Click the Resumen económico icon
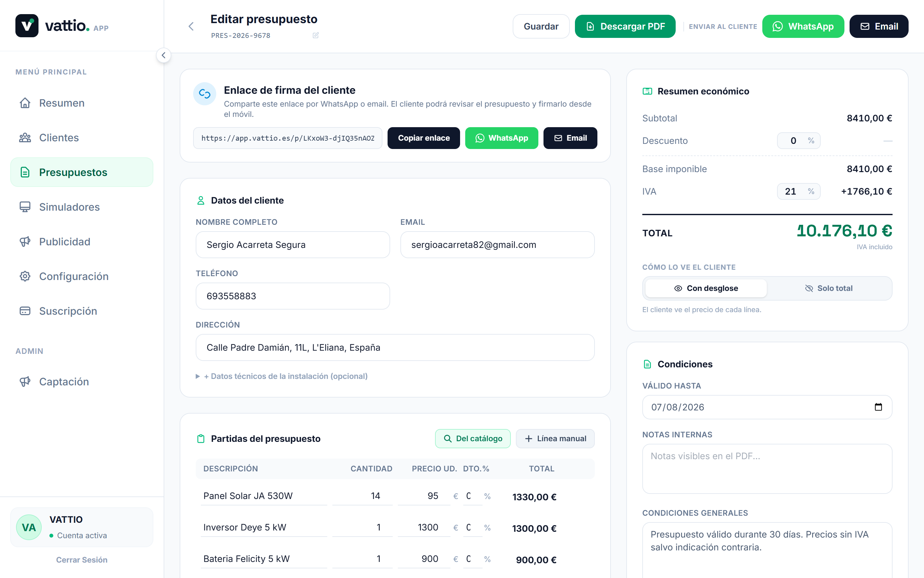This screenshot has width=924, height=578. click(647, 91)
